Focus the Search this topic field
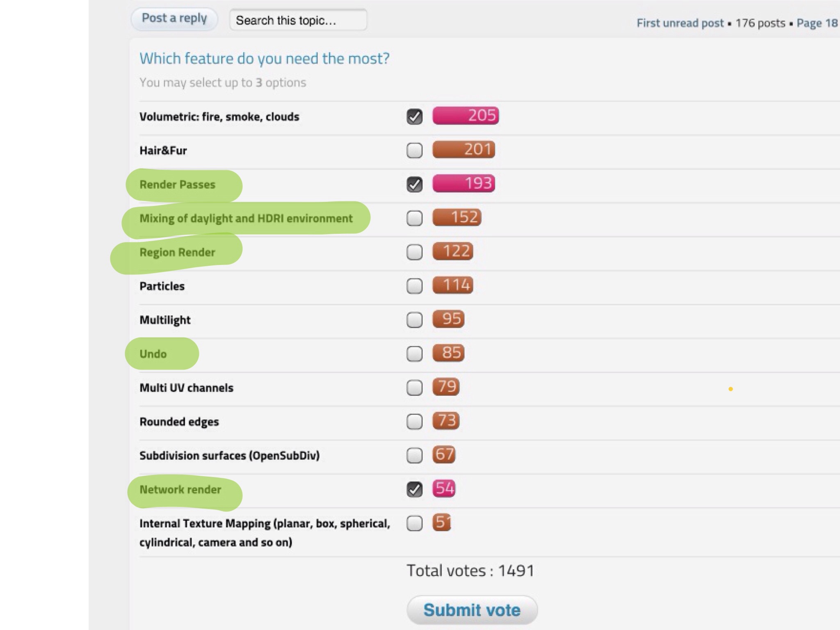This screenshot has height=630, width=840. coord(298,20)
